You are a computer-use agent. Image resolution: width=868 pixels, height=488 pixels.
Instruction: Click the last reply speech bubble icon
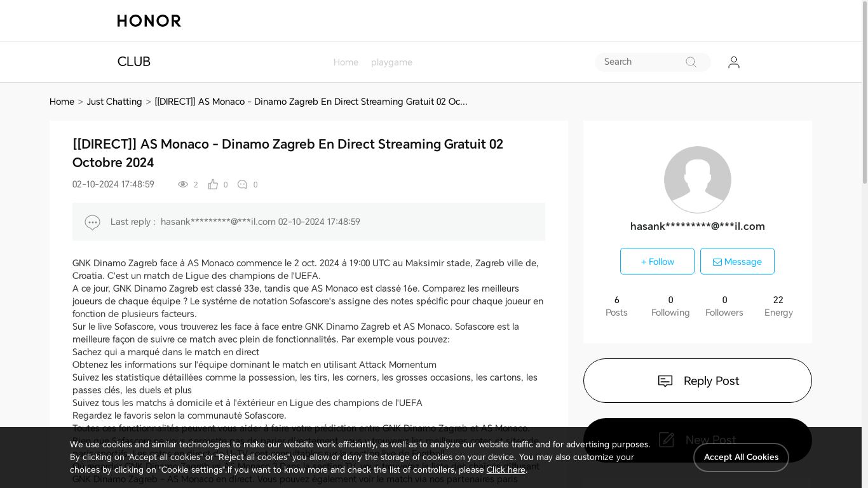point(92,222)
